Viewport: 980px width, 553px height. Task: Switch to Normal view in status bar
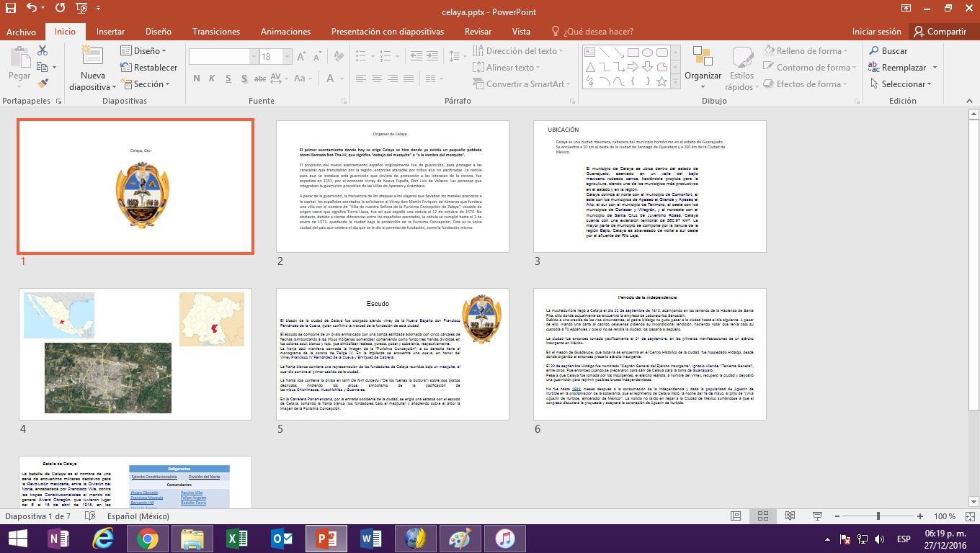point(736,516)
